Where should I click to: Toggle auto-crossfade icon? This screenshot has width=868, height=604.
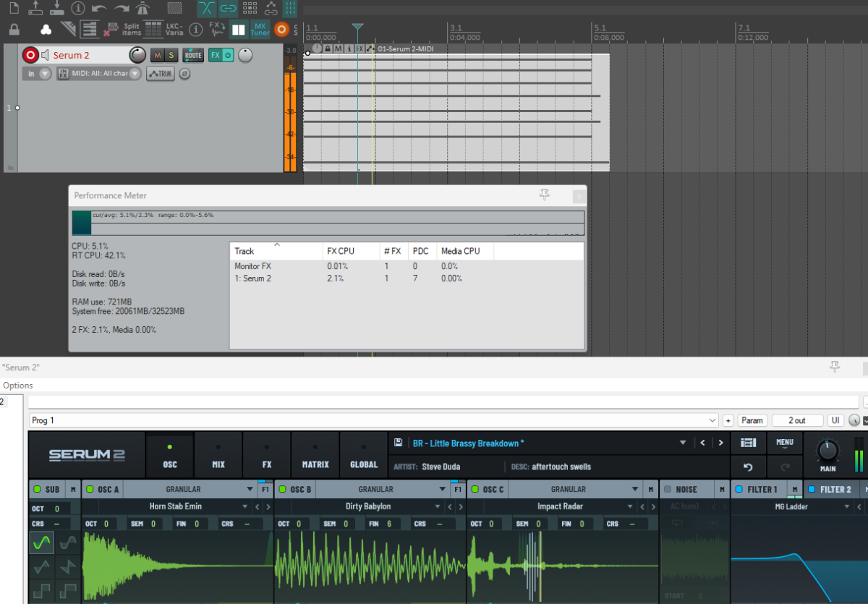(x=207, y=9)
